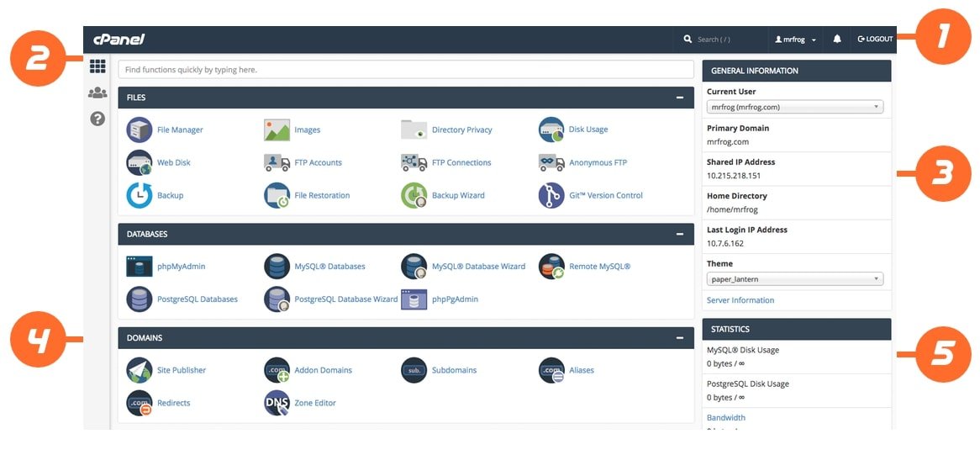Collapse the Files section
The image size is (980, 455).
click(679, 98)
